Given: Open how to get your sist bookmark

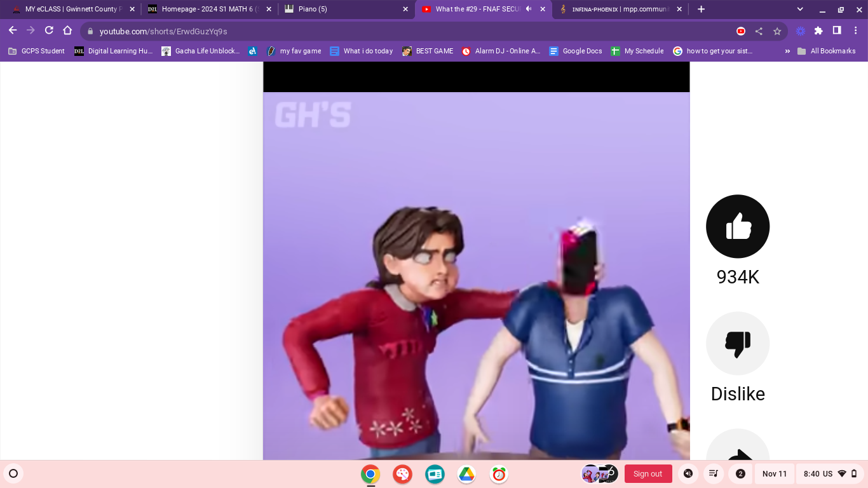Looking at the screenshot, I should tap(713, 51).
